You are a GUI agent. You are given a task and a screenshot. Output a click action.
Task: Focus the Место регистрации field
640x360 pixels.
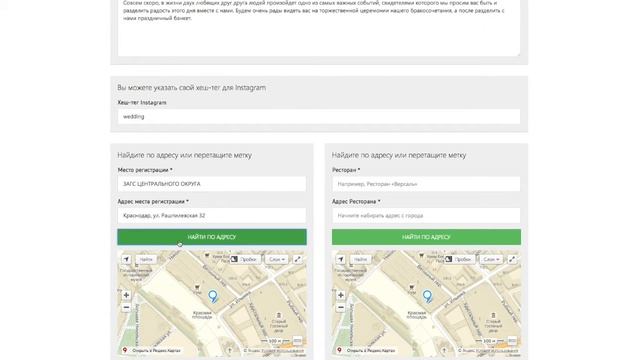tap(212, 184)
